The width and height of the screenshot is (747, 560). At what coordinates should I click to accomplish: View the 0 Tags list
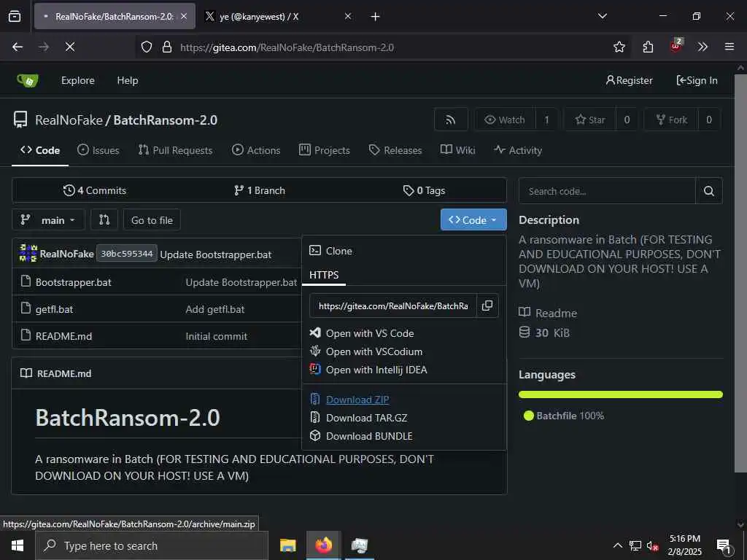tap(424, 190)
